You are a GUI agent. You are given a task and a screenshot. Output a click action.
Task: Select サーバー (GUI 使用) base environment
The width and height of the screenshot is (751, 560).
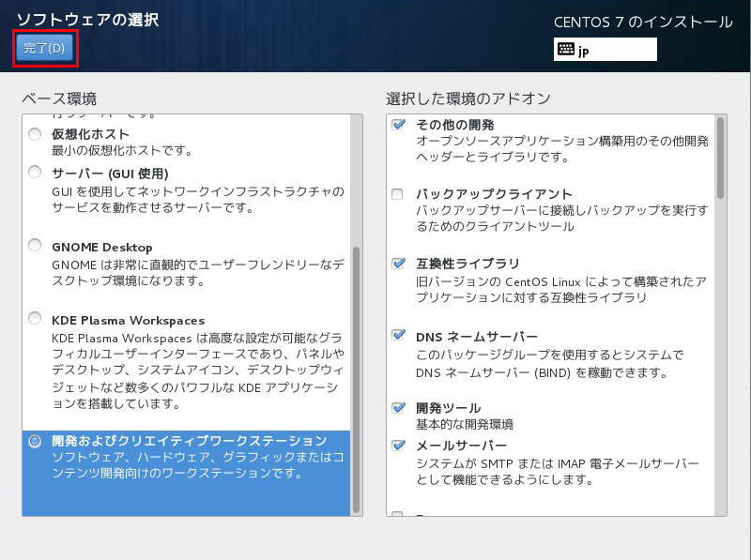[35, 173]
